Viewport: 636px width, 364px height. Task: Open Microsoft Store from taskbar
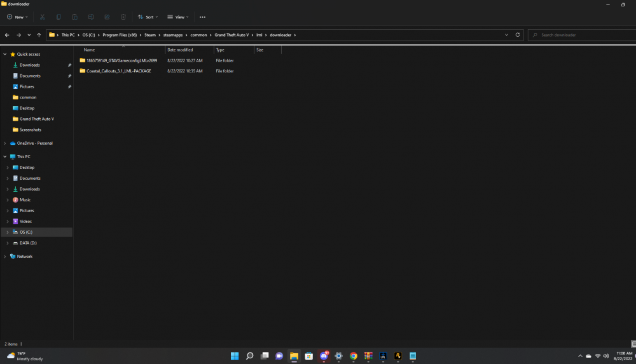coord(308,356)
